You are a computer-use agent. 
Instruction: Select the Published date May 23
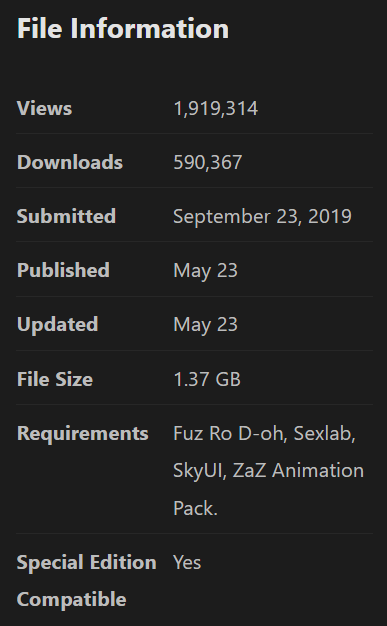(x=205, y=271)
